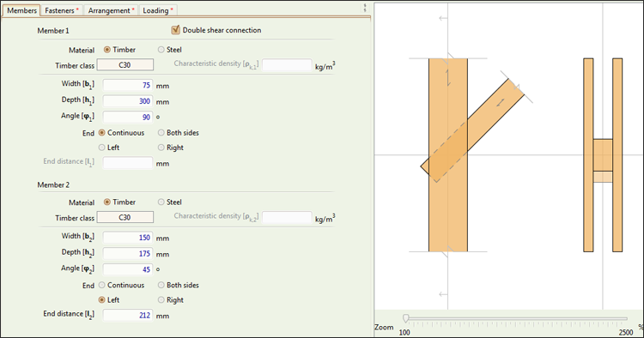Click the Zoom slider handle
The height and width of the screenshot is (338, 644).
tap(406, 318)
